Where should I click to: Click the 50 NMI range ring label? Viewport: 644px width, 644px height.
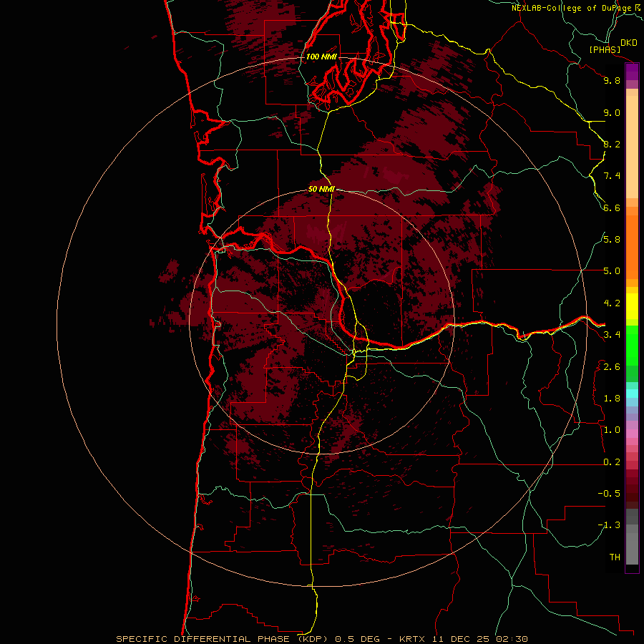[x=321, y=189]
